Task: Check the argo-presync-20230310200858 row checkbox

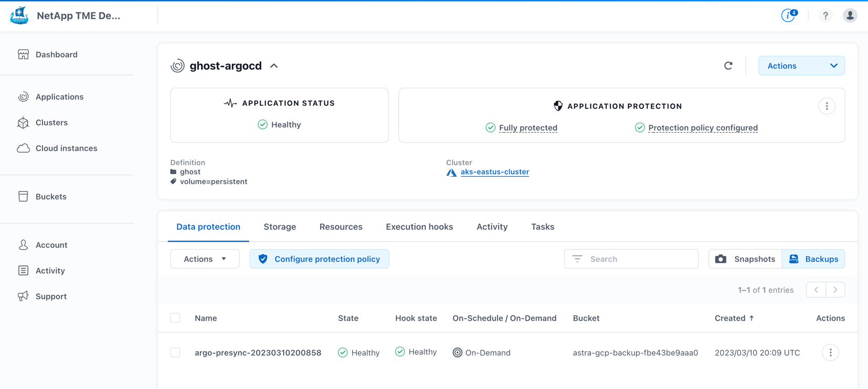Action: coord(175,353)
